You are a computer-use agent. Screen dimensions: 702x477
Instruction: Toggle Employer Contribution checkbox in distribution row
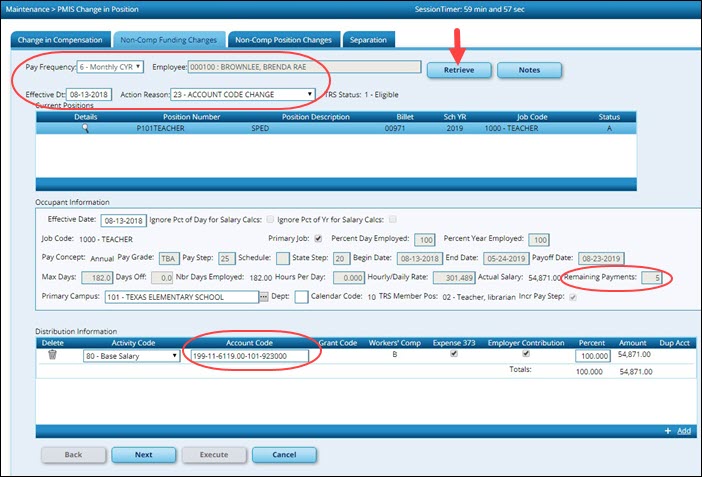coord(526,353)
